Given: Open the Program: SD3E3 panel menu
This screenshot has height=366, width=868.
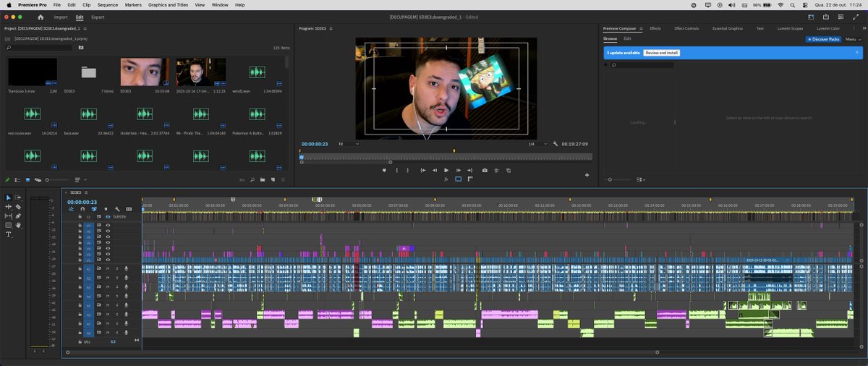Looking at the screenshot, I should 331,28.
